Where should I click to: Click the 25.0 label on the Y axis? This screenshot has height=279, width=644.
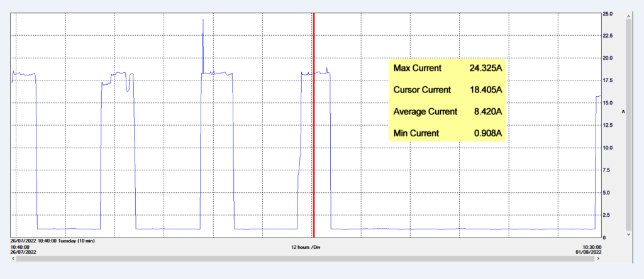point(608,13)
